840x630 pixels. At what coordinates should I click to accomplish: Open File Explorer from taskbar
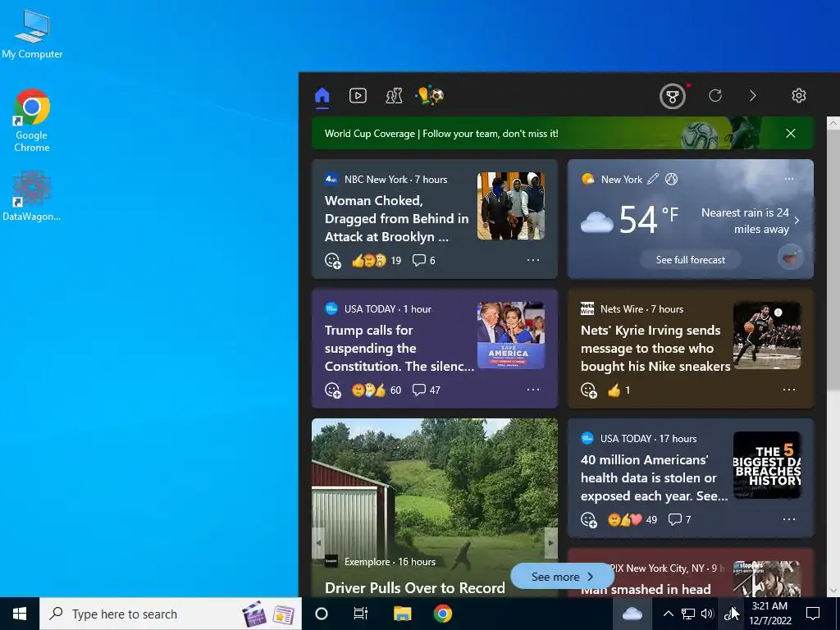click(402, 614)
